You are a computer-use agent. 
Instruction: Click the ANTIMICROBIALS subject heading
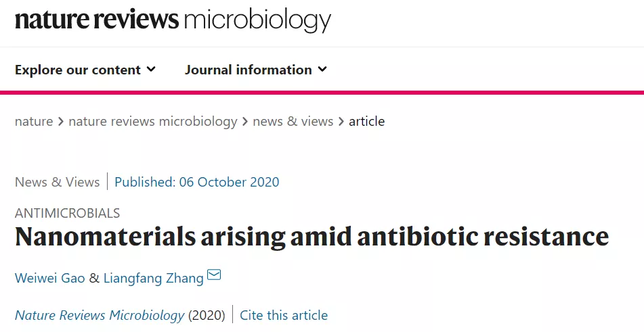67,213
